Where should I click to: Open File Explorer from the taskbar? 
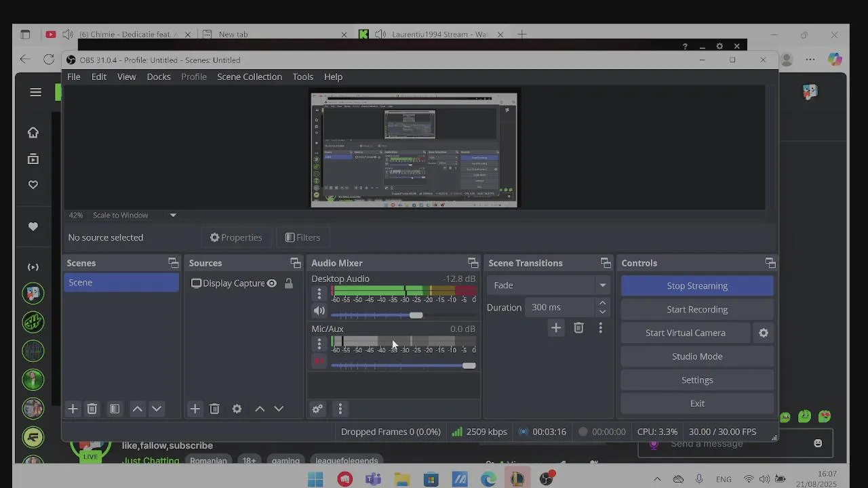pyautogui.click(x=402, y=479)
